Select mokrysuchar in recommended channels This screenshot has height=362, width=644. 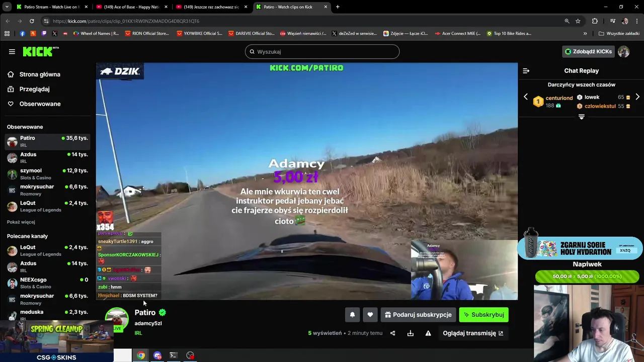coord(48,299)
